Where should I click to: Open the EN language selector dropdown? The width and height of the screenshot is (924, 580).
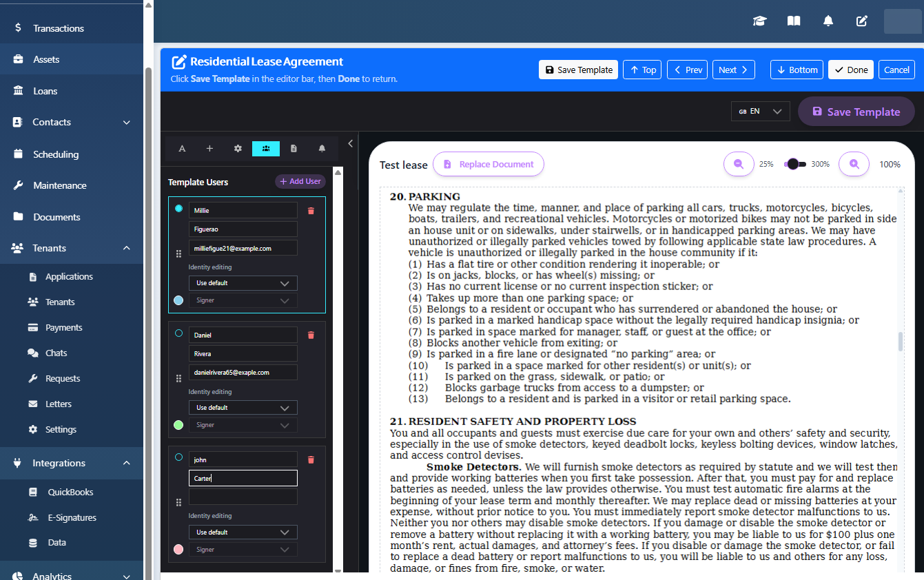pyautogui.click(x=761, y=111)
